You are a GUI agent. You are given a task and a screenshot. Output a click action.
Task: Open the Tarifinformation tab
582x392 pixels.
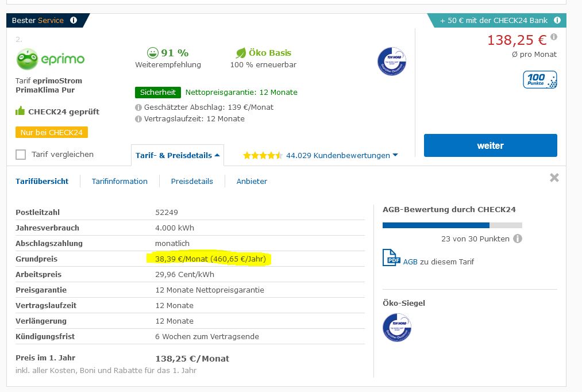pos(120,181)
